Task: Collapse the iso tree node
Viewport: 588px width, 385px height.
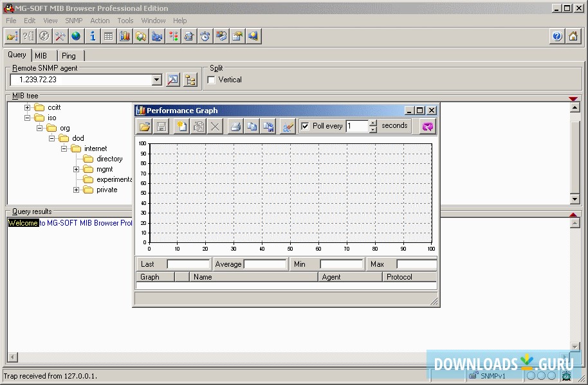Action: pos(27,118)
